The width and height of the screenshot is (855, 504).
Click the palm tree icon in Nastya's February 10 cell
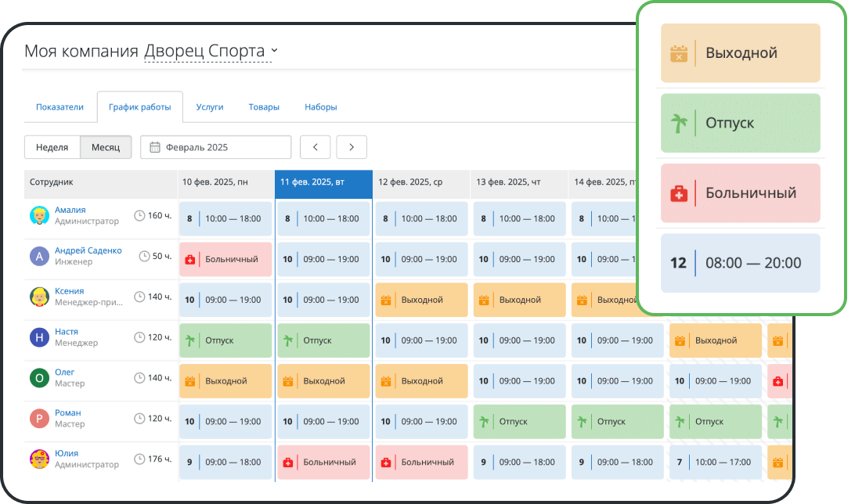click(189, 340)
